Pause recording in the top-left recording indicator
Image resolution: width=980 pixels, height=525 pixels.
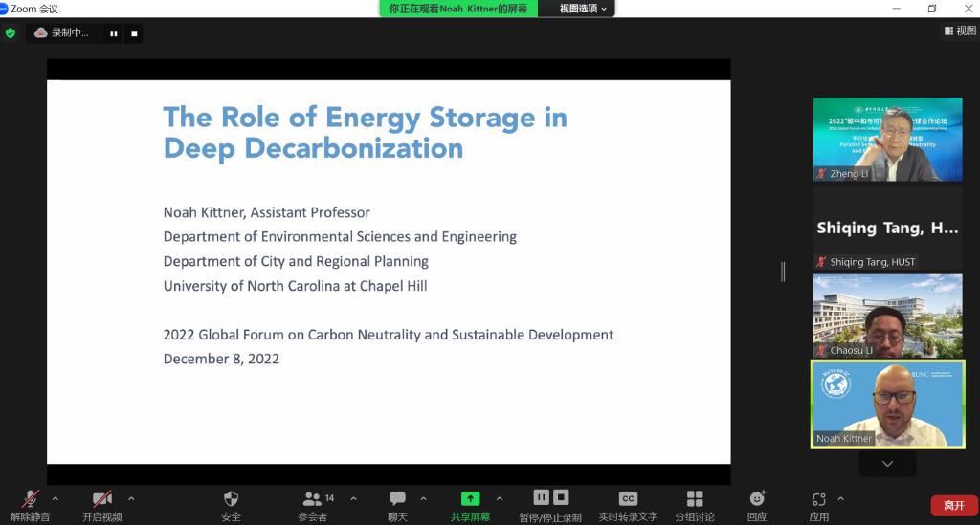[x=114, y=33]
